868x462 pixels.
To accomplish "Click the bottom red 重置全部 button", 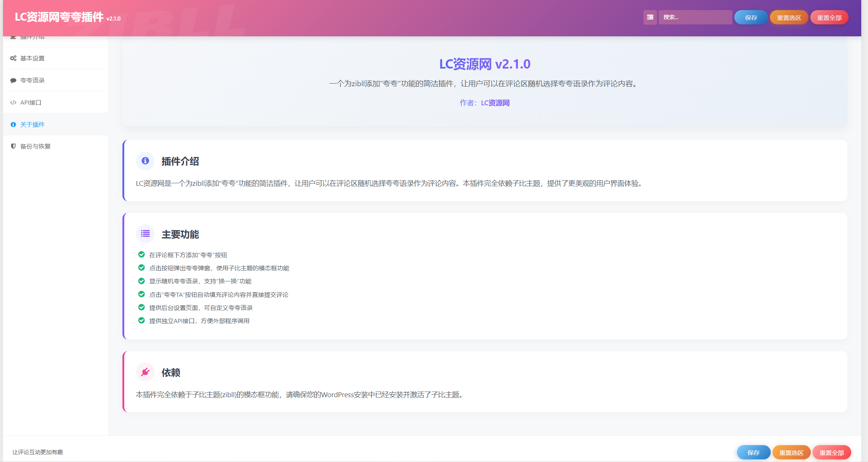I will click(831, 452).
